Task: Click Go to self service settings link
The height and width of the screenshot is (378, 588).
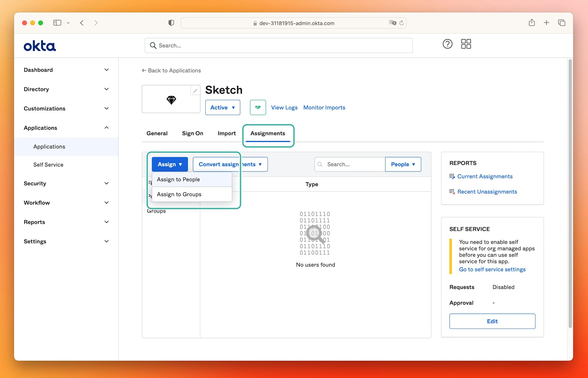Action: [492, 269]
